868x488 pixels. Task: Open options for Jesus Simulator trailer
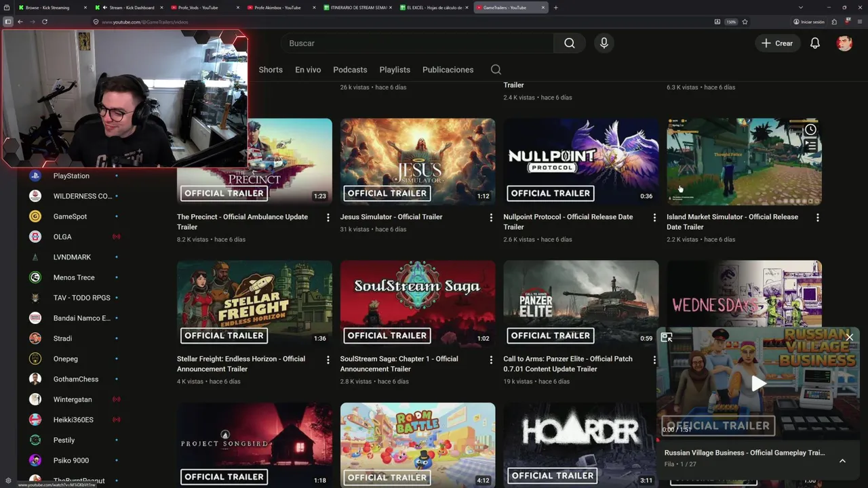[491, 218]
